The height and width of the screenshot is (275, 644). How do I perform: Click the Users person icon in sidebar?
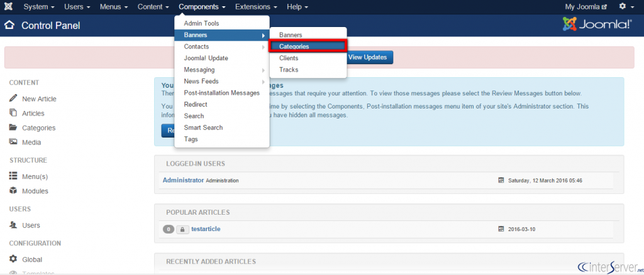[x=14, y=225]
